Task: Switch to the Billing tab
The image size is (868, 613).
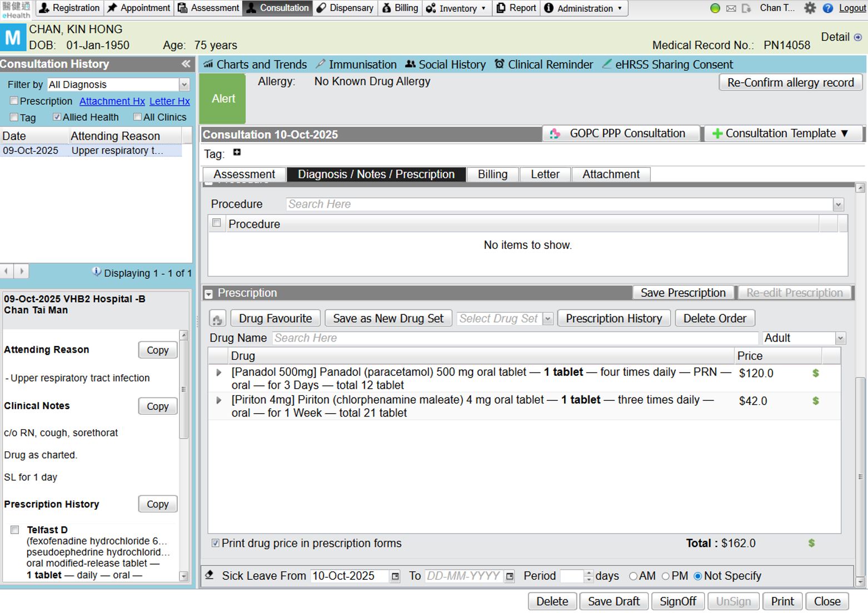Action: 492,174
